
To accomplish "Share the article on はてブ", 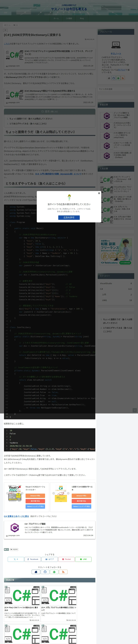I will 50,559.
